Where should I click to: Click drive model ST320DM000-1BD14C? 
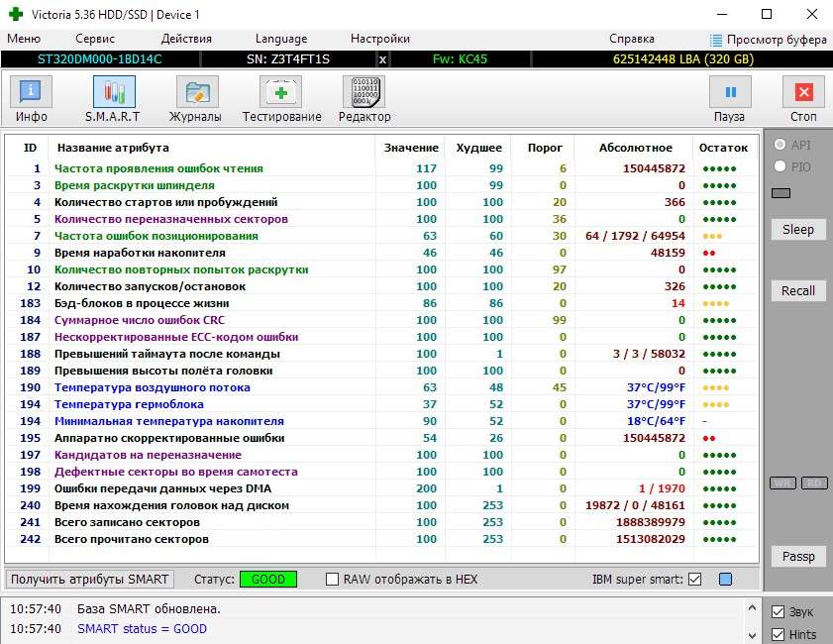99,59
